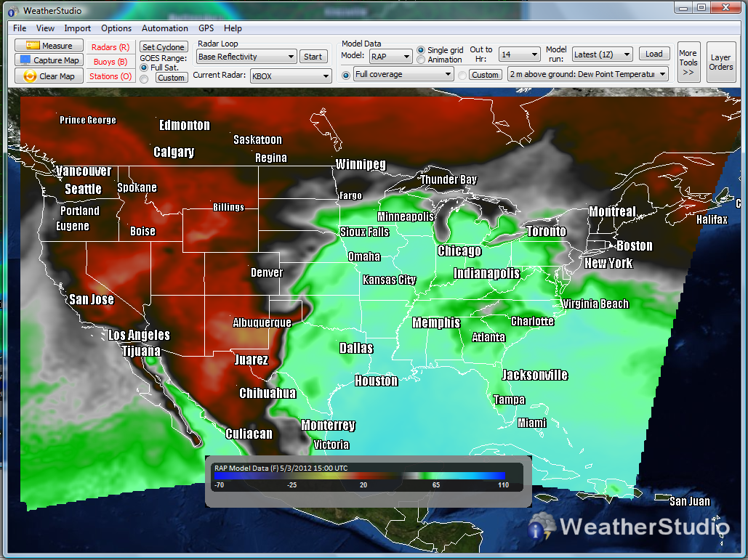This screenshot has width=748, height=560.
Task: Click the Capture Map screen icon
Action: (25, 60)
